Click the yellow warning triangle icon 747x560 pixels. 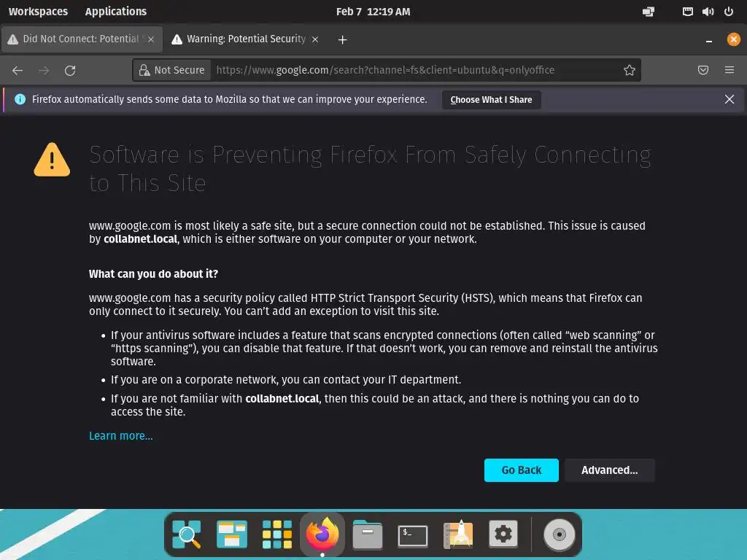coord(52,160)
